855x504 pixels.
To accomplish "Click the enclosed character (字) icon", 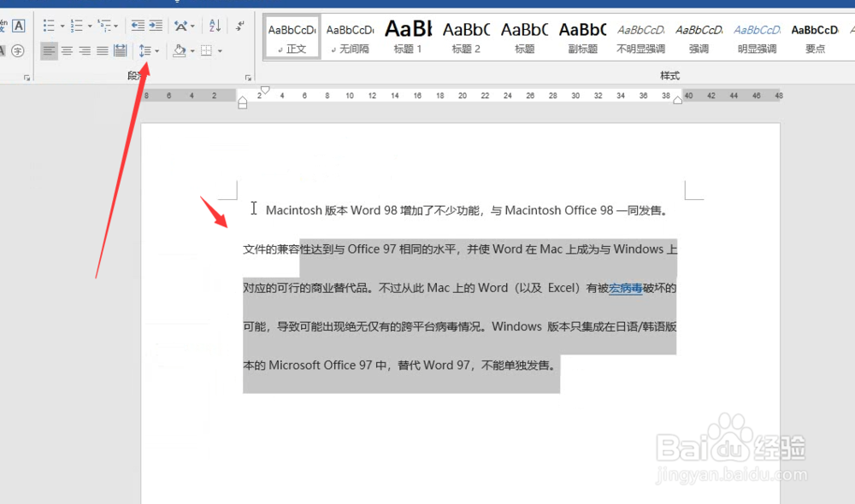I will [x=18, y=50].
